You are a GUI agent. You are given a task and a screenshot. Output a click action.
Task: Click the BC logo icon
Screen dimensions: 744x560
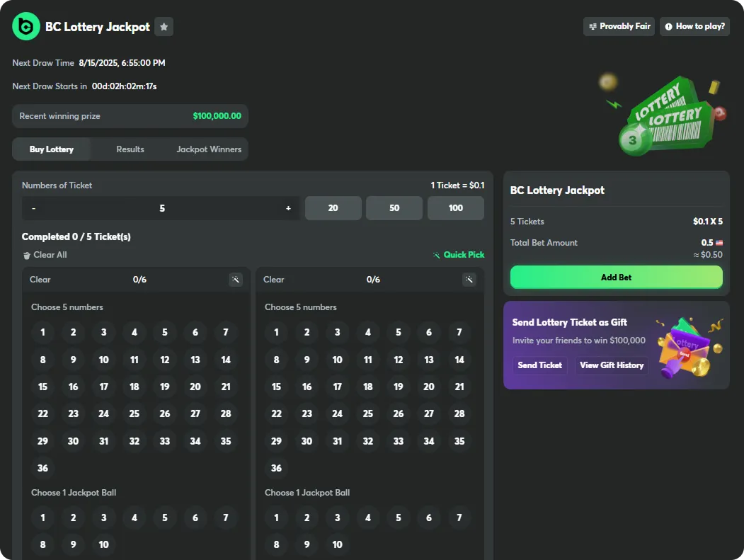pos(26,27)
